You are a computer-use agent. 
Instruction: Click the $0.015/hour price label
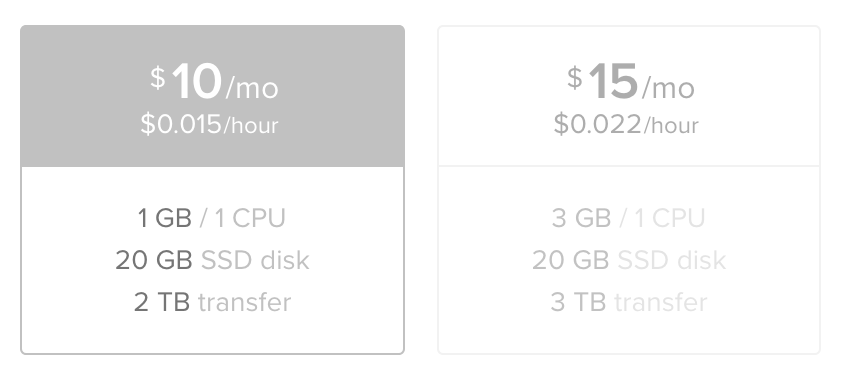pyautogui.click(x=209, y=125)
